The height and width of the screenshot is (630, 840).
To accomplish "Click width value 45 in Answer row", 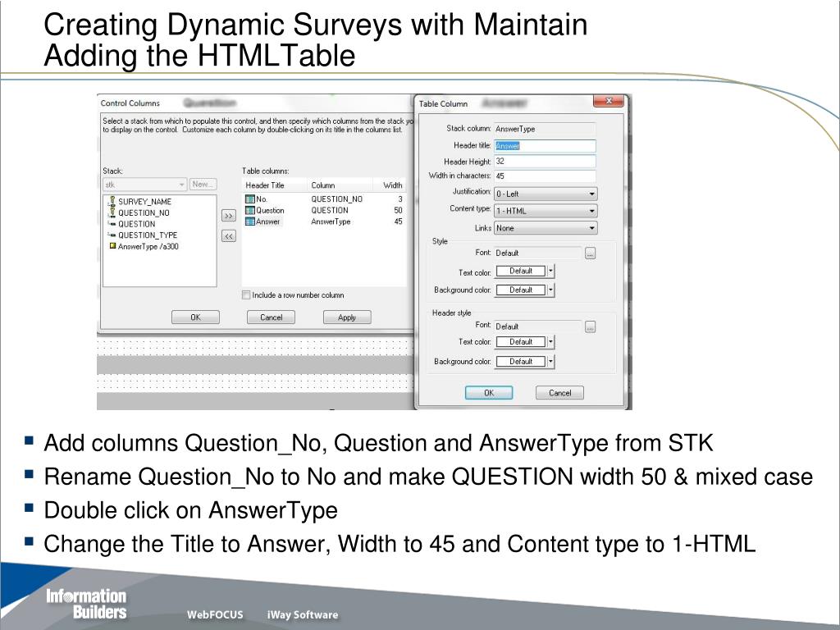I will tap(398, 221).
